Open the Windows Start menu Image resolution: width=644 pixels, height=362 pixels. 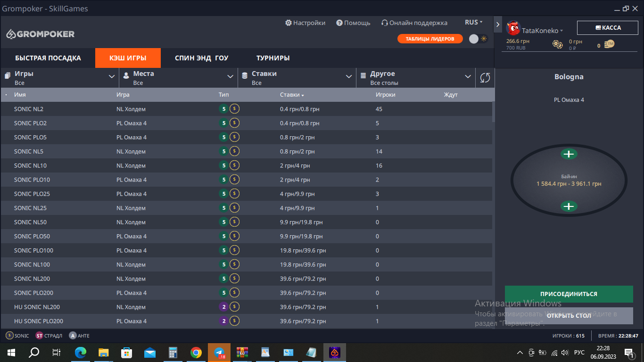point(11,352)
